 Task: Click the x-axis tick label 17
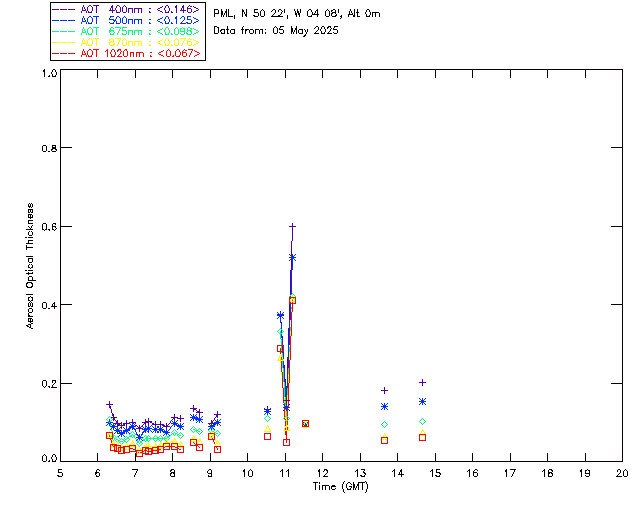(510, 473)
